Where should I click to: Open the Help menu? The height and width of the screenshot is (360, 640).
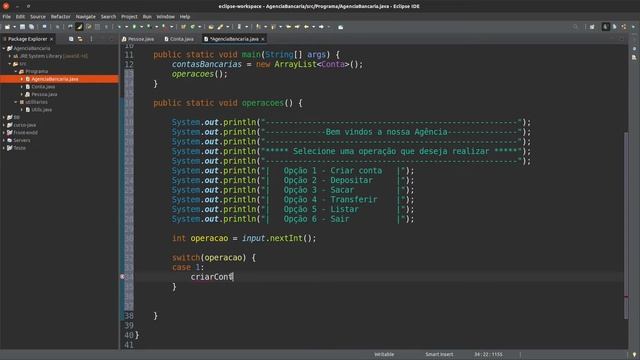pos(185,17)
